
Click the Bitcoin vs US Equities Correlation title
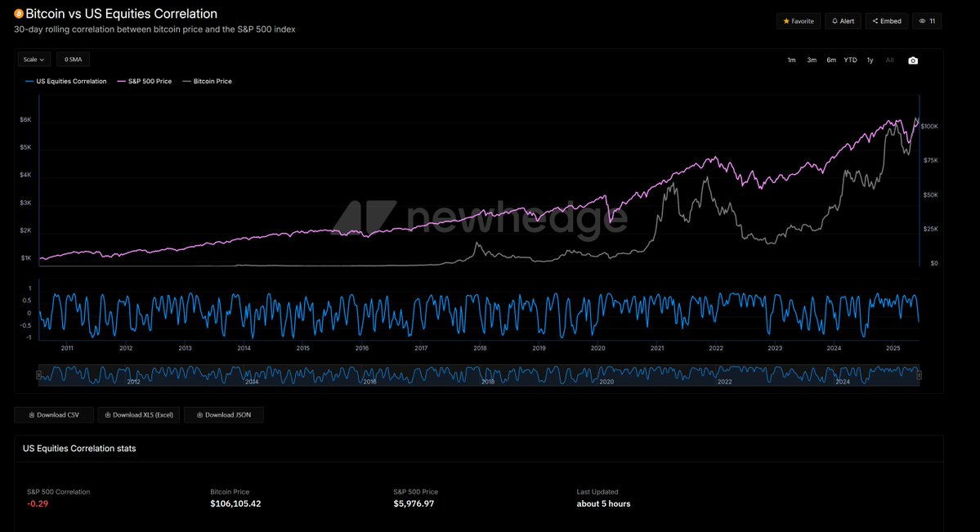click(121, 14)
